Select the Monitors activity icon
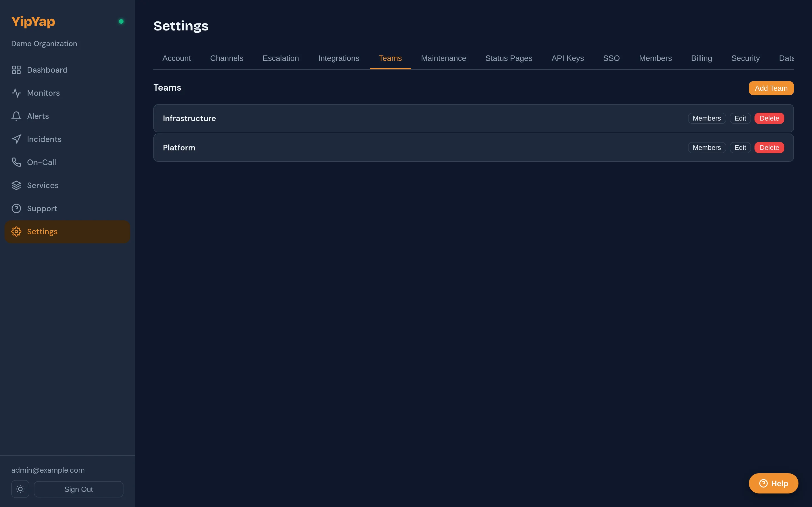Viewport: 812px width, 507px height. pos(16,93)
